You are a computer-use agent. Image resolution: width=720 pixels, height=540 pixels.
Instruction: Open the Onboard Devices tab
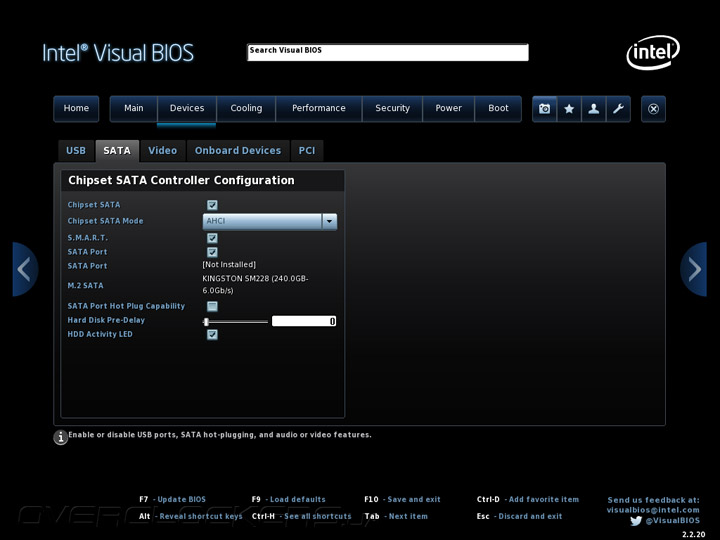pyautogui.click(x=238, y=151)
